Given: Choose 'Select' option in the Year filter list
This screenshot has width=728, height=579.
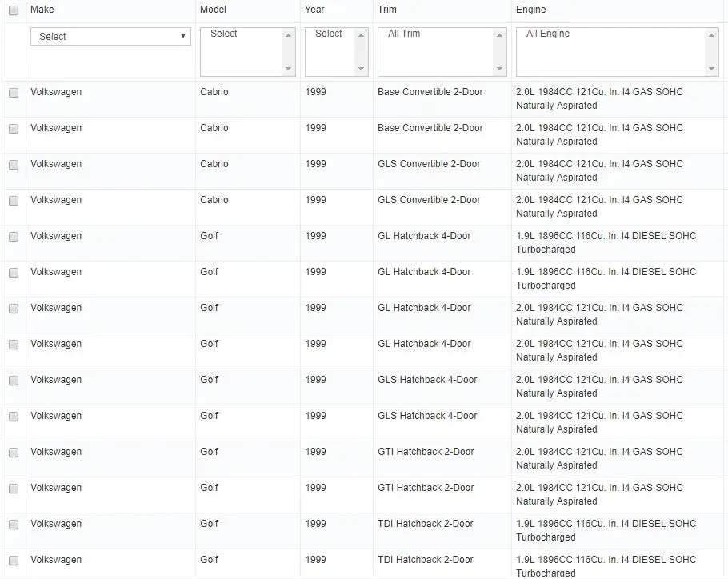Looking at the screenshot, I should click(x=328, y=34).
